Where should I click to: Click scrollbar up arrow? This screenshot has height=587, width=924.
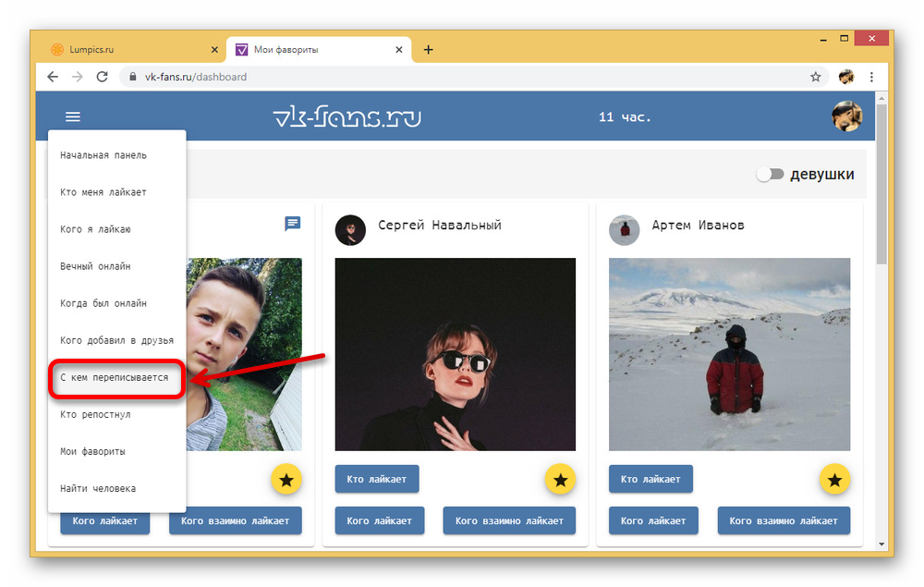(x=881, y=97)
